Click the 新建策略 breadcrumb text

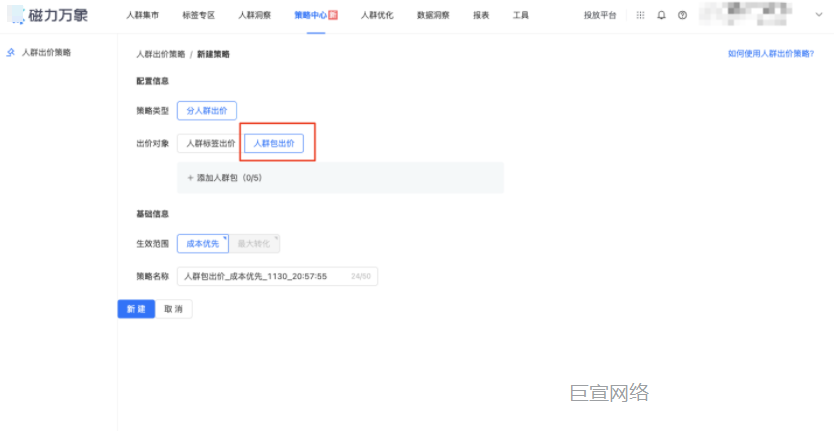213,54
